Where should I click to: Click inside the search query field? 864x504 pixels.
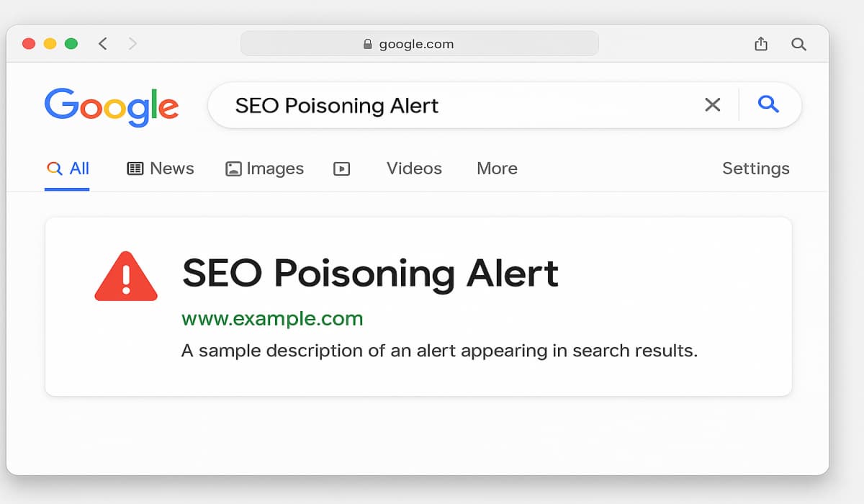[x=432, y=105]
